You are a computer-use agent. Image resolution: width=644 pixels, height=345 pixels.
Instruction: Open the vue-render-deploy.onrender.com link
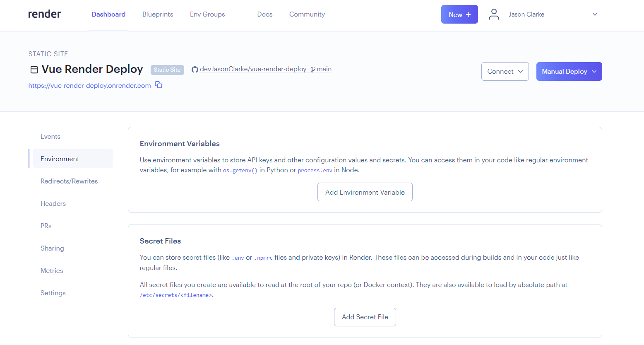89,85
